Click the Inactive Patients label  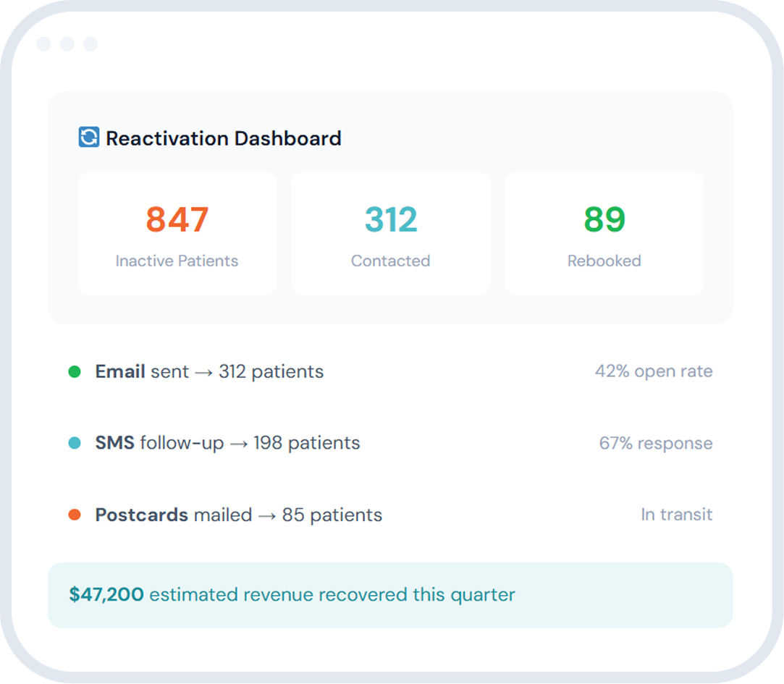(177, 261)
